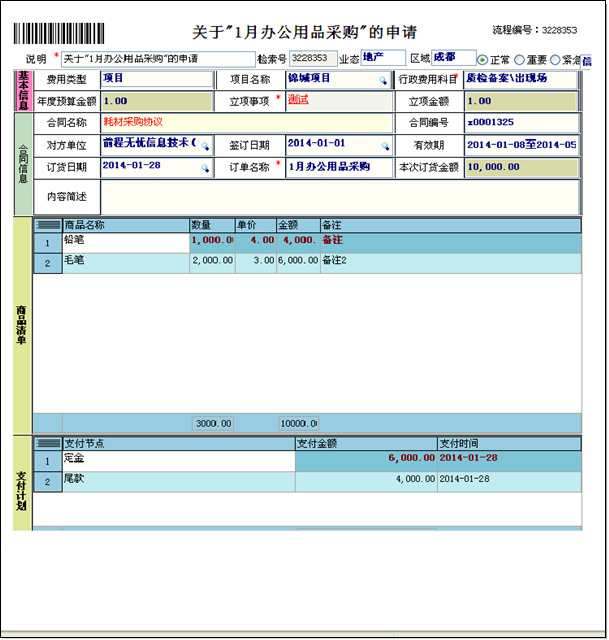609x640 pixels.
Task: Select payment row 1 for 定金
Action: pos(48,462)
